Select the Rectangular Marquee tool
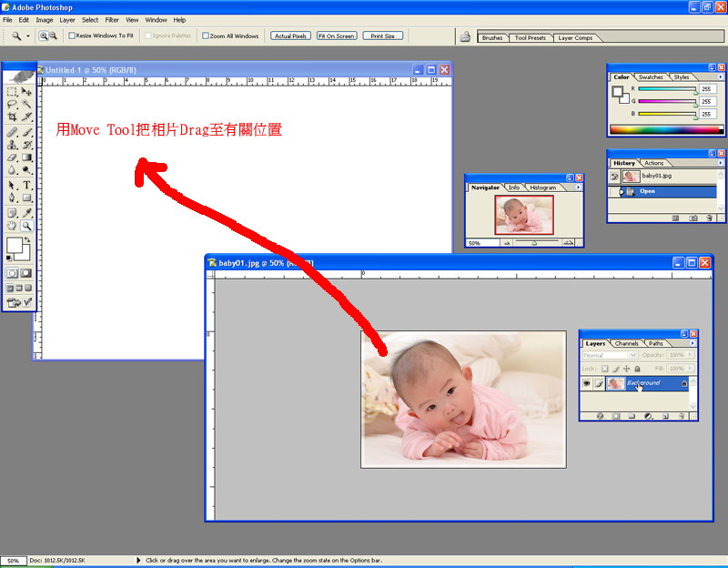This screenshot has width=728, height=568. click(12, 92)
